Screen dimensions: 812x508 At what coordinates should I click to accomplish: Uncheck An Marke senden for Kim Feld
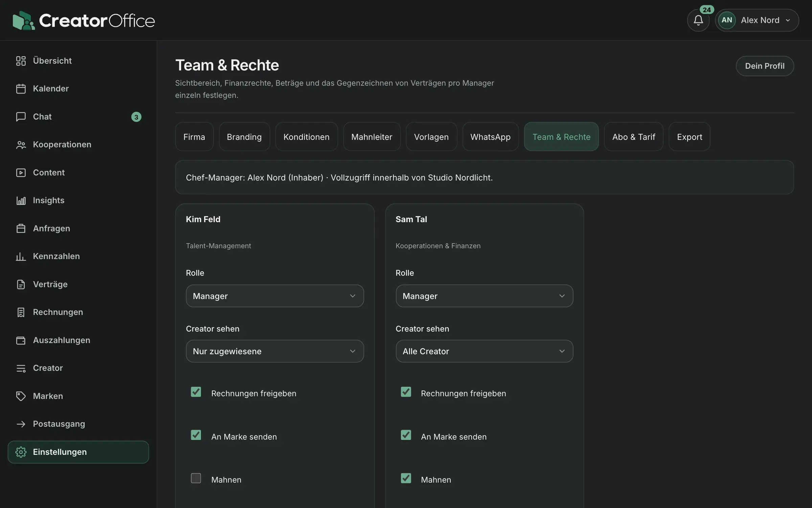[x=196, y=435]
